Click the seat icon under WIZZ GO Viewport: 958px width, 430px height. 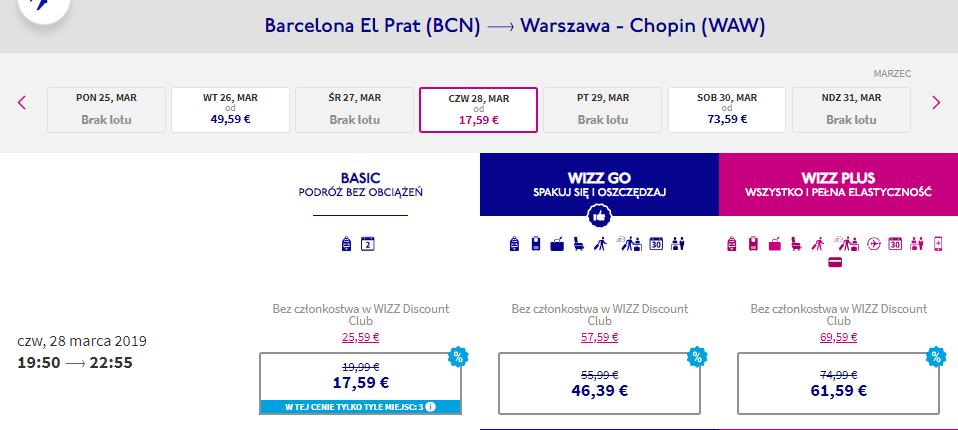pyautogui.click(x=578, y=244)
